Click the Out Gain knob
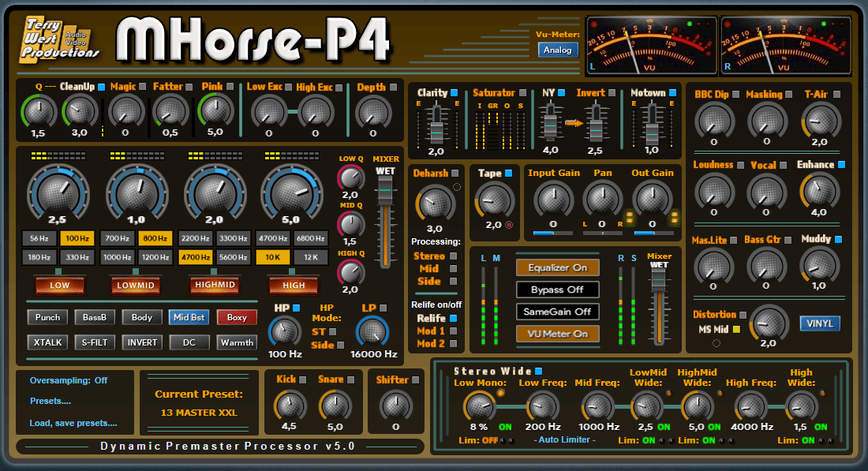This screenshot has width=868, height=471. (652, 198)
